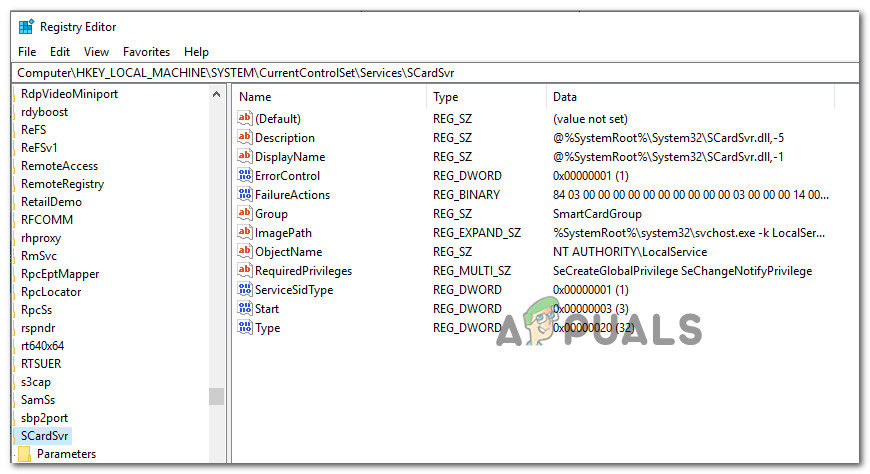Open the Favorites menu
The height and width of the screenshot is (474, 870).
(x=146, y=52)
